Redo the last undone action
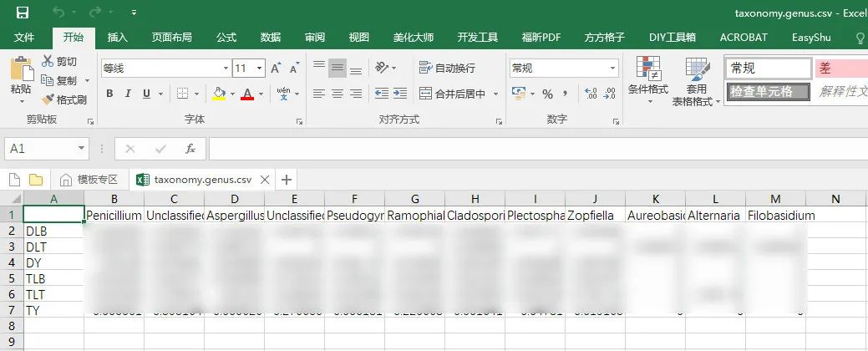 (x=94, y=13)
